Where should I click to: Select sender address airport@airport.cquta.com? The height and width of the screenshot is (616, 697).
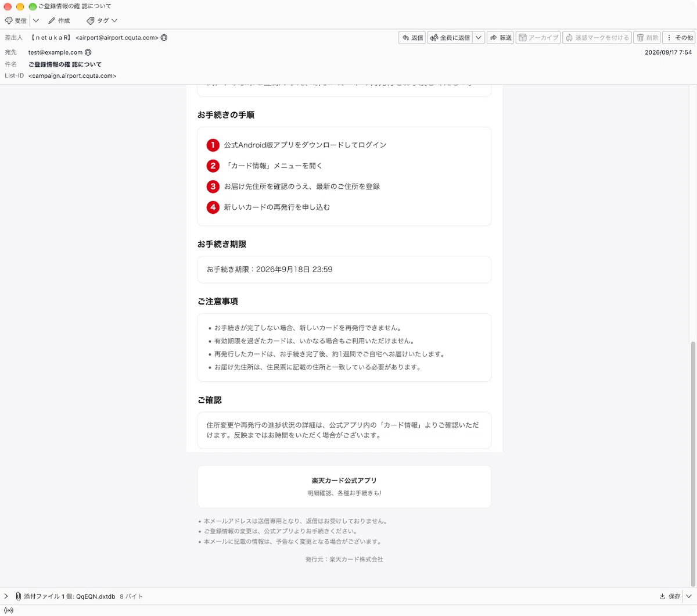coord(117,38)
